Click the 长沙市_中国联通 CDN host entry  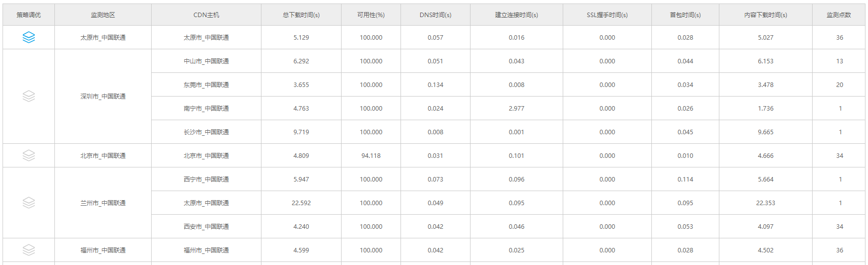(x=206, y=132)
